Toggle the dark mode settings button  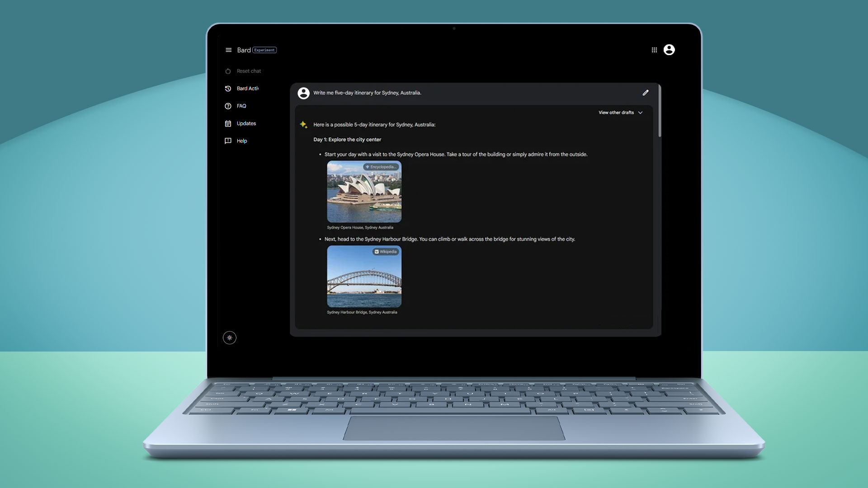click(x=230, y=337)
